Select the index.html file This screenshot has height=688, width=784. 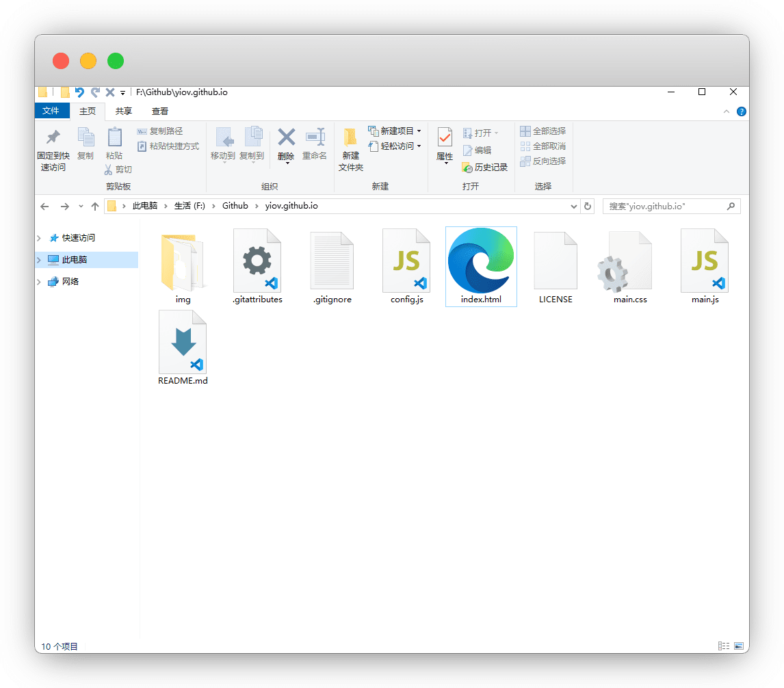coord(481,267)
